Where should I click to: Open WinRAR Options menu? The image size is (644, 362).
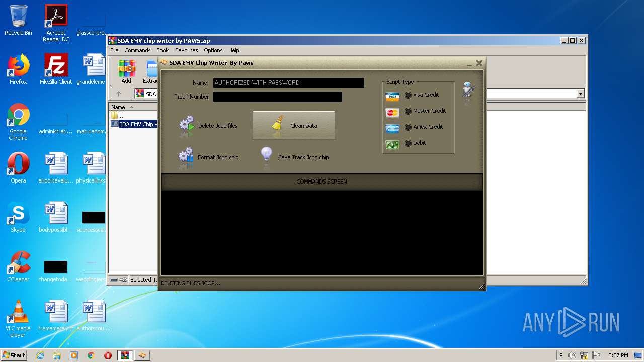point(213,50)
